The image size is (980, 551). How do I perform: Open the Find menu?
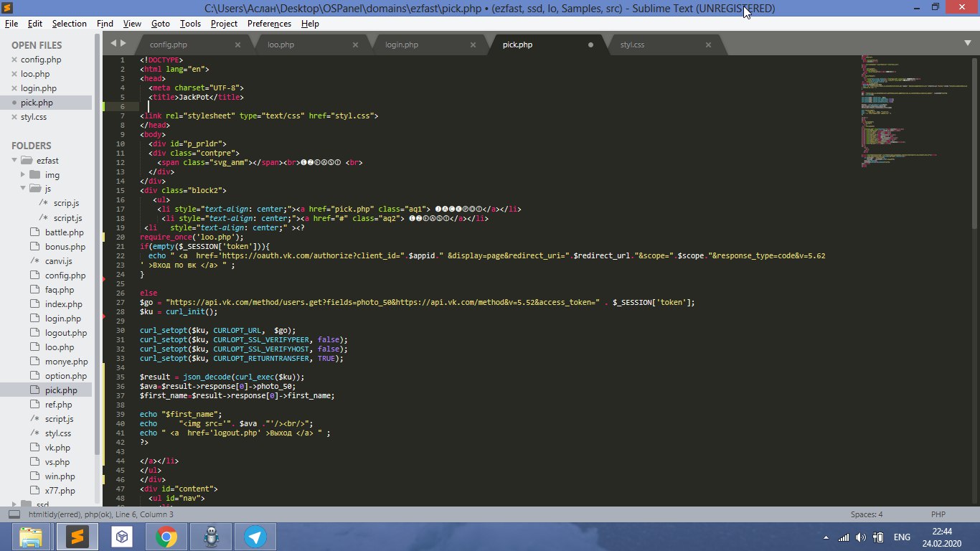tap(105, 24)
